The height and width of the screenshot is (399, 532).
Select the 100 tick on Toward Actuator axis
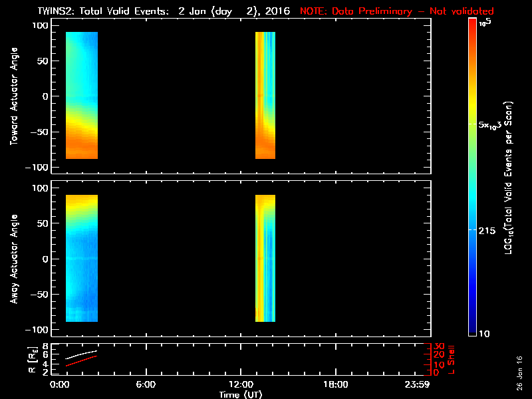click(41, 25)
